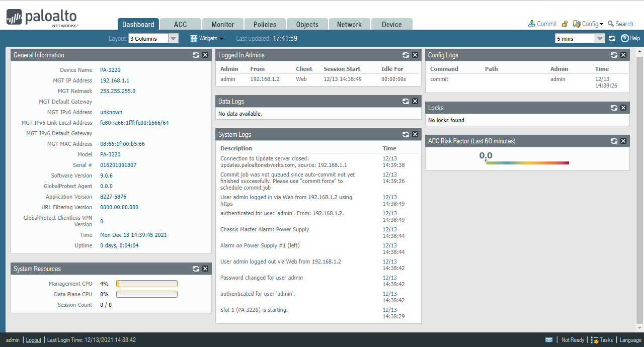The image size is (644, 347).
Task: Refresh dashboard using icon beside 5 mins
Action: point(612,38)
